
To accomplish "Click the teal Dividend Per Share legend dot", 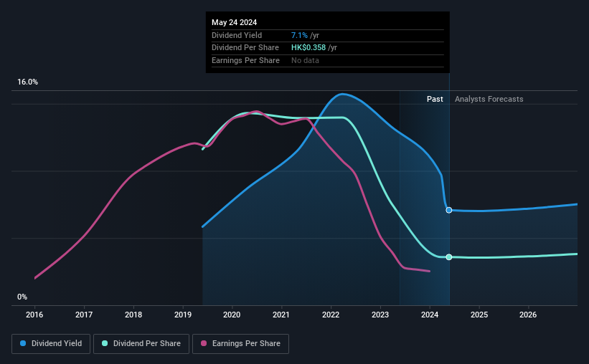I will pyautogui.click(x=105, y=343).
